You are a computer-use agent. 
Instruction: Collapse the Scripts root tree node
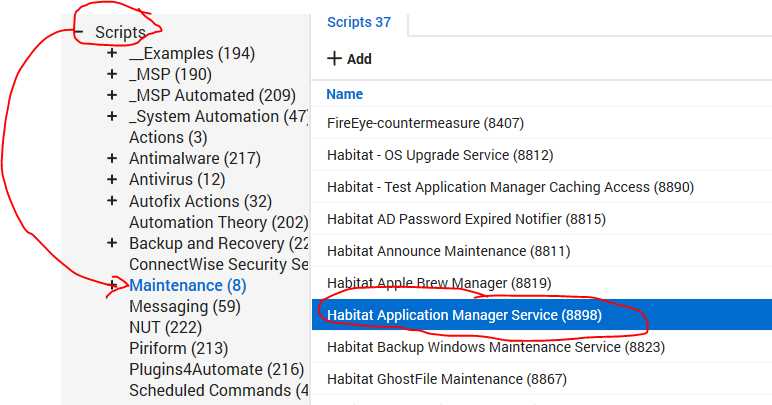80,33
